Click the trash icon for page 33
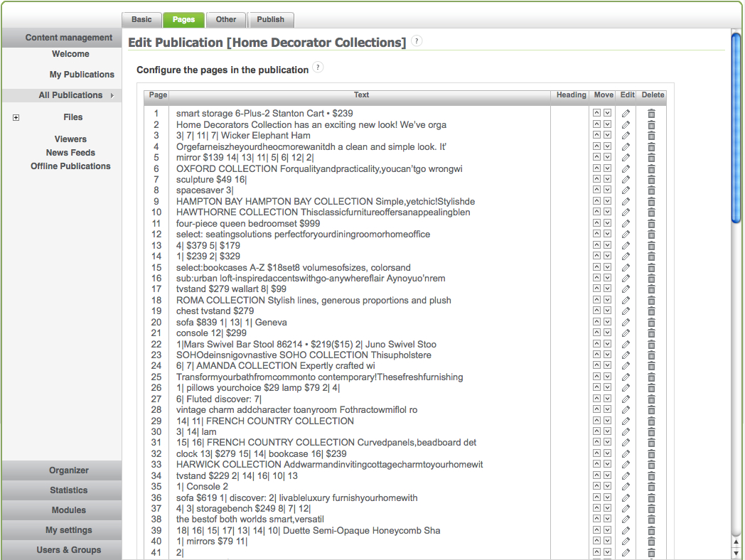This screenshot has height=560, width=745. tap(651, 465)
